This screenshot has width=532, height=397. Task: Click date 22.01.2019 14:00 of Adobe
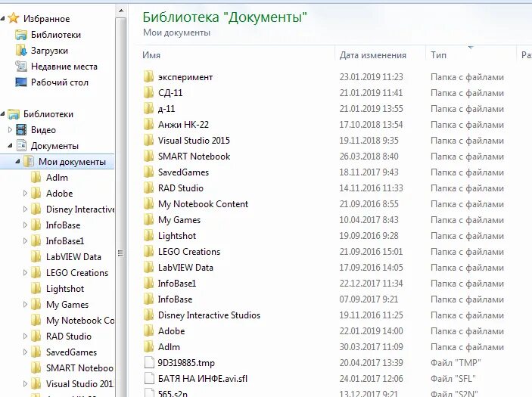coord(371,331)
